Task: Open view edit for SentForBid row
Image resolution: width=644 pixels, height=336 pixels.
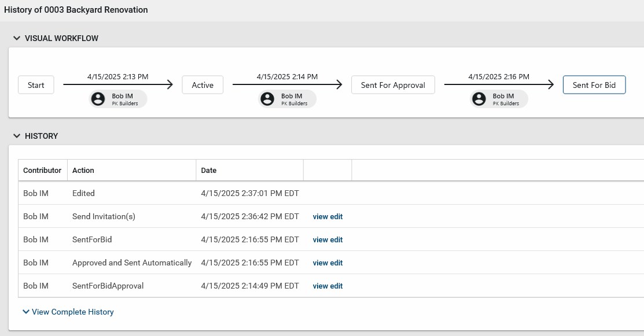Action: tap(327, 239)
